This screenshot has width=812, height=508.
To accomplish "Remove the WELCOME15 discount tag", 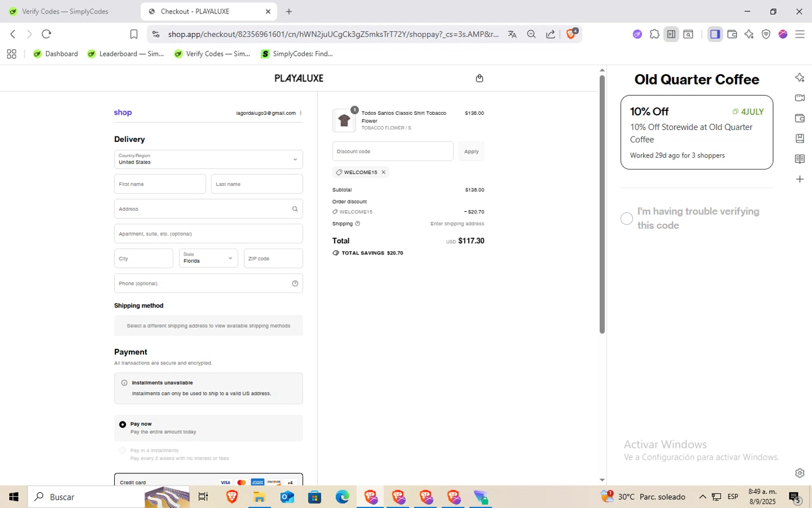I will (383, 172).
